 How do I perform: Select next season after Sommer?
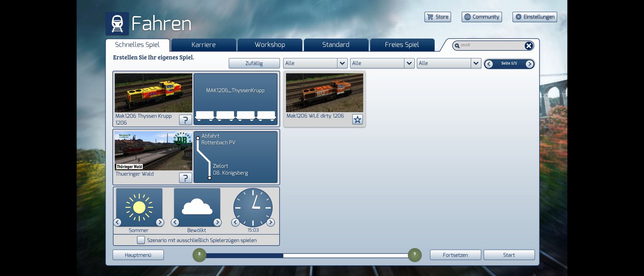click(160, 222)
